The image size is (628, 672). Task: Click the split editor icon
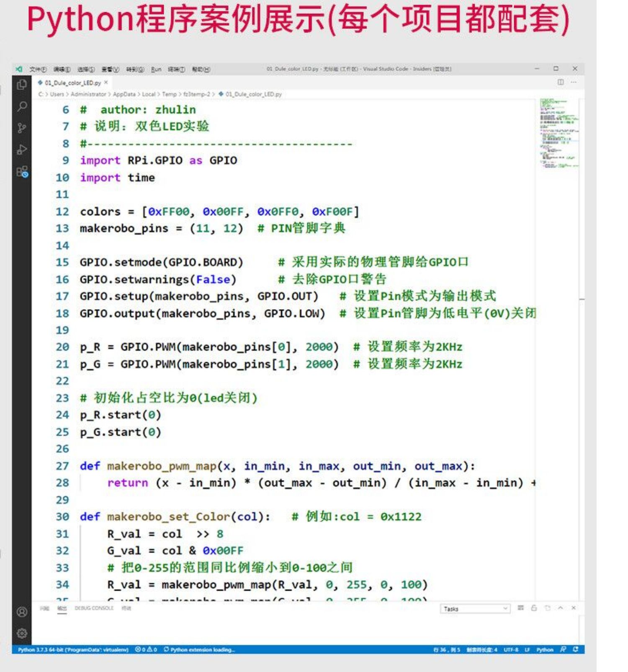(x=561, y=82)
